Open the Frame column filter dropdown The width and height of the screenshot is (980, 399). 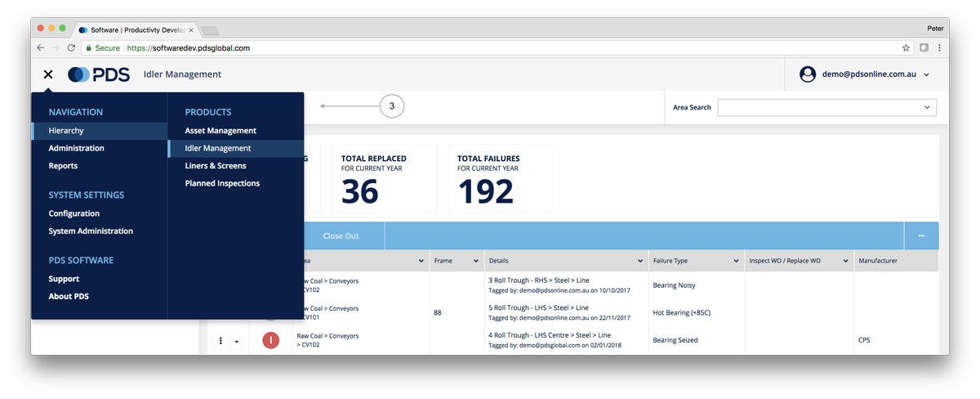[x=476, y=261]
